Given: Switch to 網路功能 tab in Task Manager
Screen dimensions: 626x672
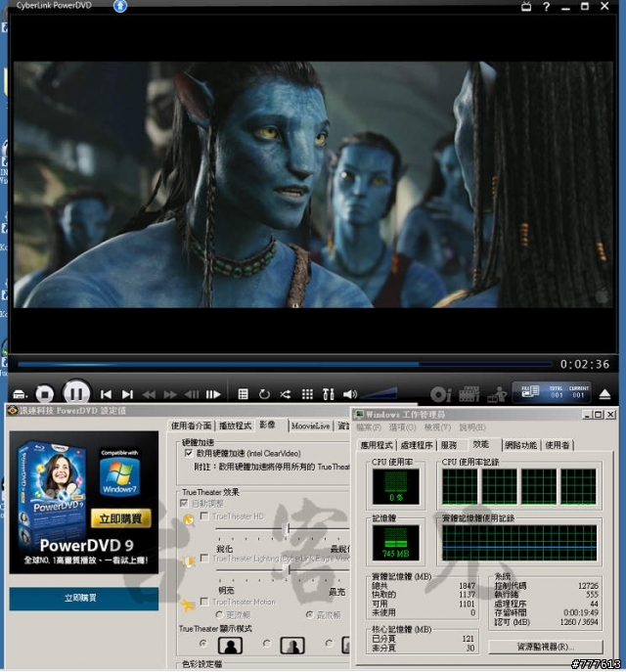Looking at the screenshot, I should coord(520,445).
